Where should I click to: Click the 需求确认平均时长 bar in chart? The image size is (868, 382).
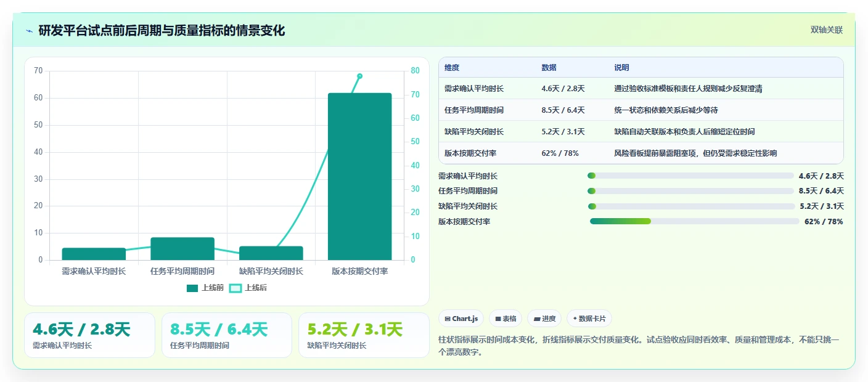[x=94, y=254]
